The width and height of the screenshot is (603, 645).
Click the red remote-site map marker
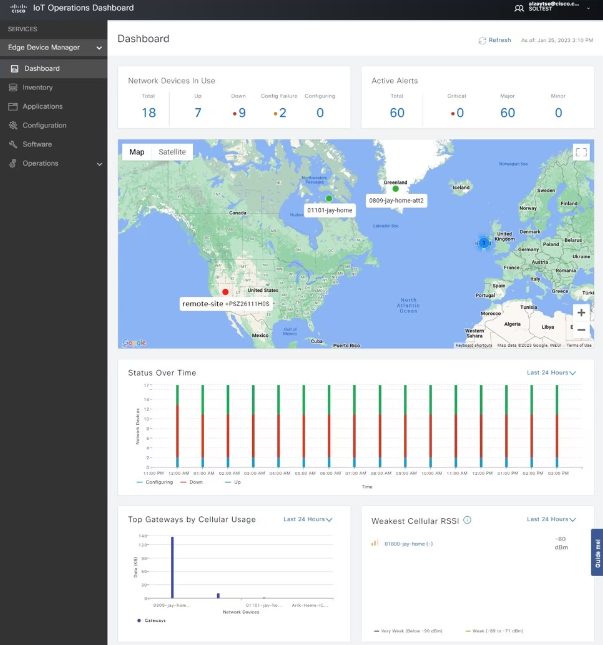(x=225, y=292)
